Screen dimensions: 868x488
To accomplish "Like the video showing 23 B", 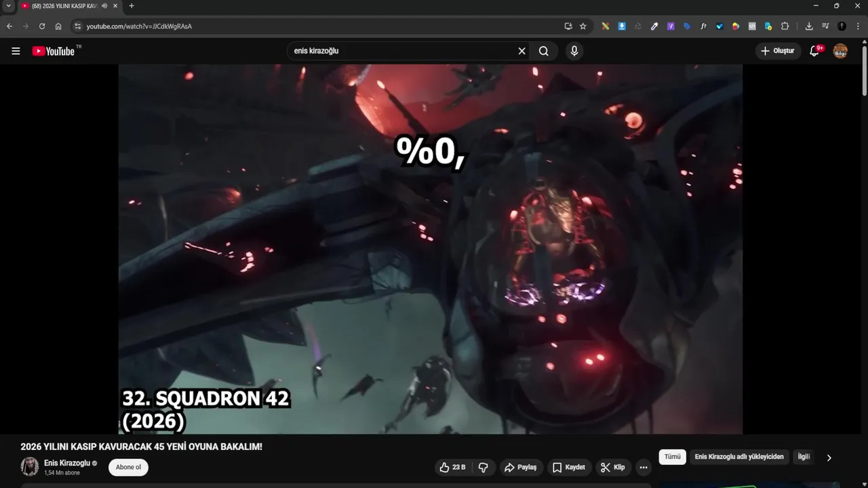I will tap(452, 467).
